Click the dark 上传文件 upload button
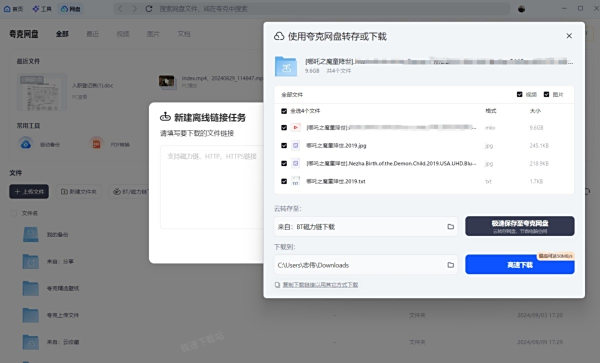 coord(29,192)
